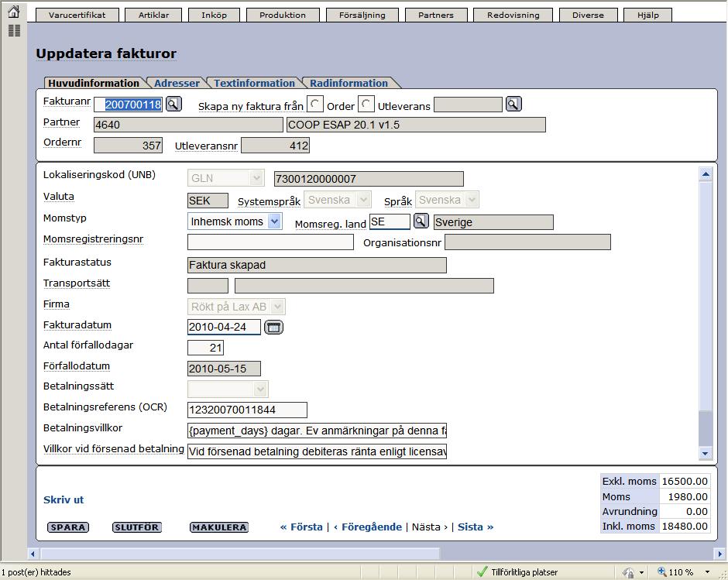The image size is (728, 580).
Task: Click the Villkor vid försenad betalning field
Action: pos(317,451)
